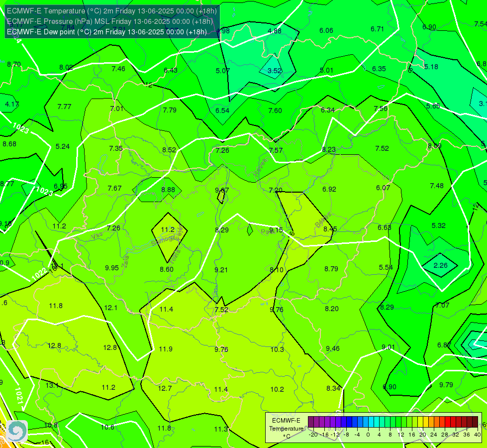Click the 8.45 temperature value
Viewport: 487px width, 448px height.
(330, 229)
